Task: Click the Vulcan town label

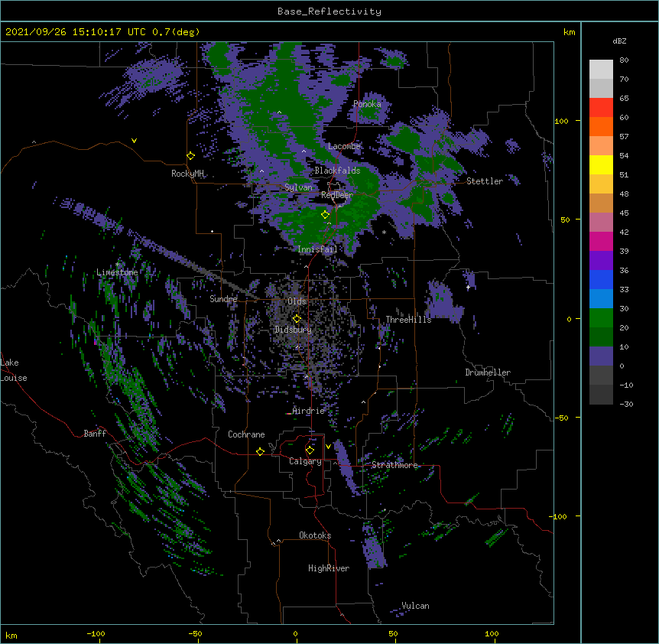Action: (415, 606)
